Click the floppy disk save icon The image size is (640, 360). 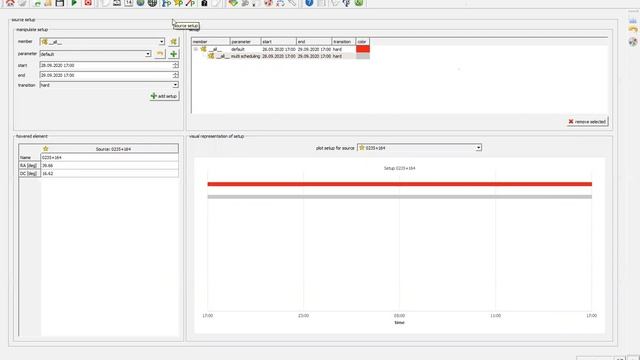point(60,3)
